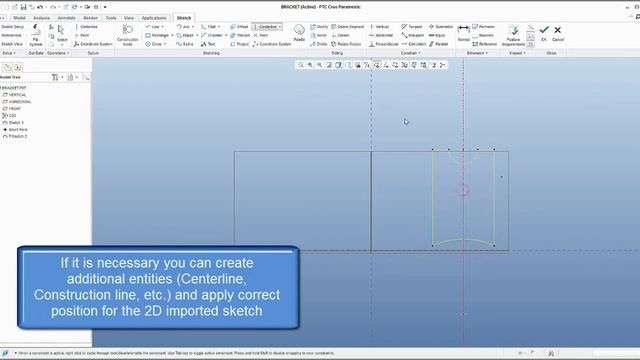Apply the Mid-point constraint
640x360 pixels.
(x=413, y=36)
